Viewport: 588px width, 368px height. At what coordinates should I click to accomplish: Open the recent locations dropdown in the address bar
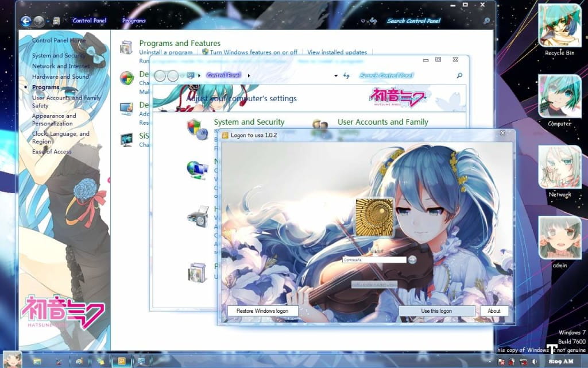pos(336,76)
